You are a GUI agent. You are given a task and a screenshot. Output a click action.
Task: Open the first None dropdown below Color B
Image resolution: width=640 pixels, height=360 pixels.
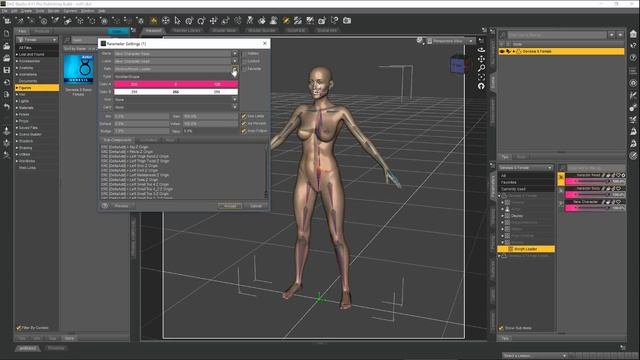click(235, 99)
